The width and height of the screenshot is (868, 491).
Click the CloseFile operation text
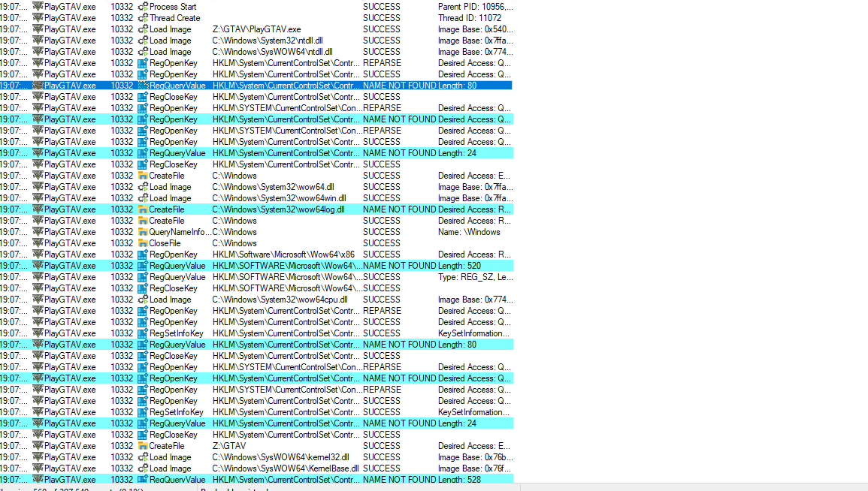(165, 243)
